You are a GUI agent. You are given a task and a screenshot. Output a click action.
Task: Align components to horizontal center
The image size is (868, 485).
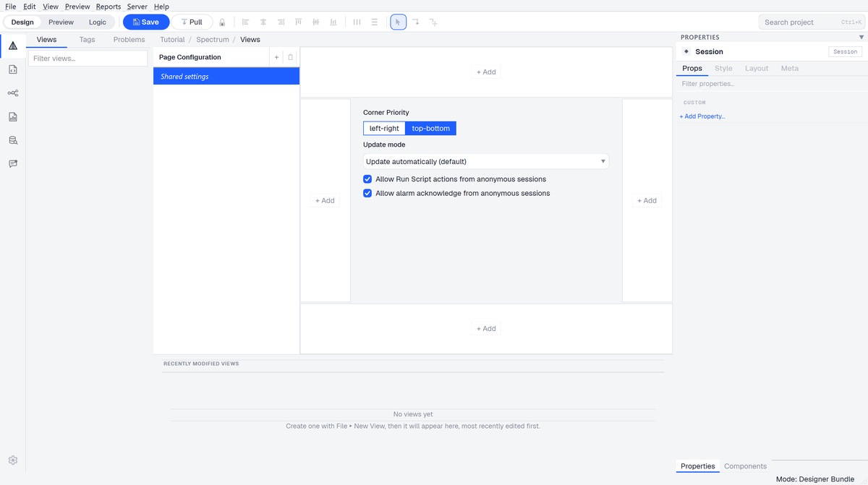pos(263,22)
